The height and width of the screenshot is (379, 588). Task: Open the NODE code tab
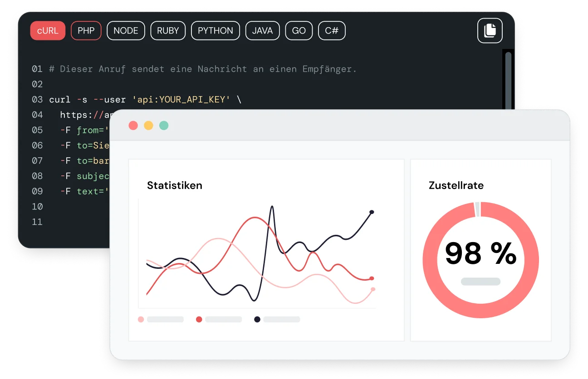pyautogui.click(x=126, y=31)
